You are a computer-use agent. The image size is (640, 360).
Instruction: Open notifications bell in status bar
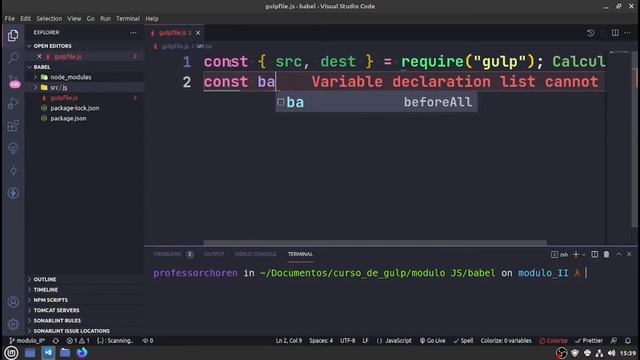pyautogui.click(x=628, y=340)
